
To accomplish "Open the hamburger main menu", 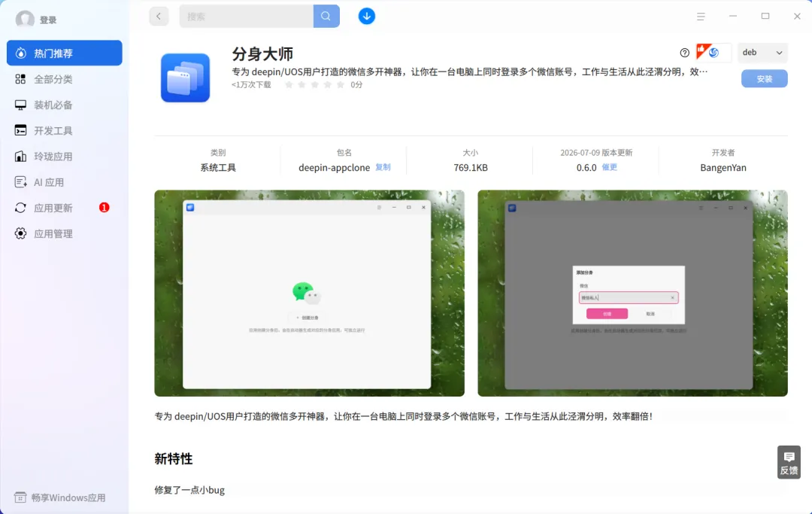I will [x=701, y=17].
